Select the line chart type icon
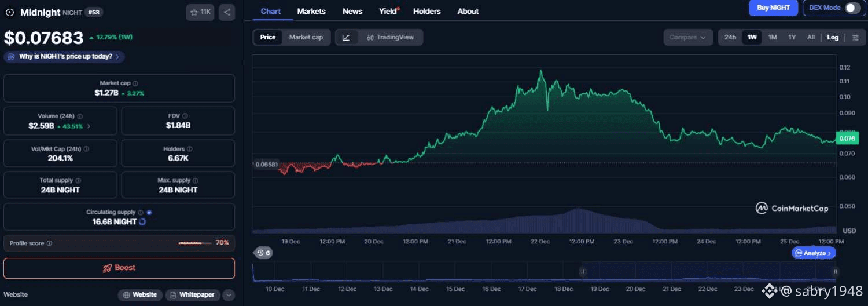This screenshot has width=868, height=306. (x=346, y=38)
